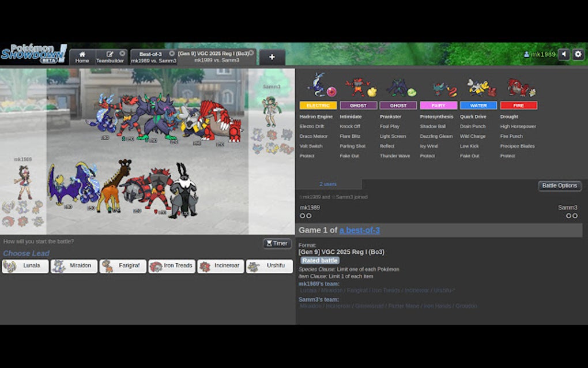The image size is (588, 368).
Task: Click the 'Prankster' ability text
Action: coord(390,117)
